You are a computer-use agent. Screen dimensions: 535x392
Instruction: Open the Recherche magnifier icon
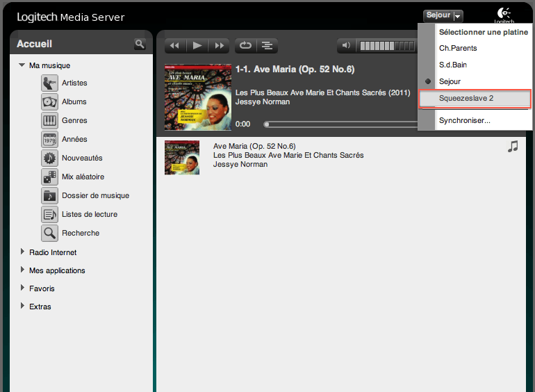pos(49,233)
